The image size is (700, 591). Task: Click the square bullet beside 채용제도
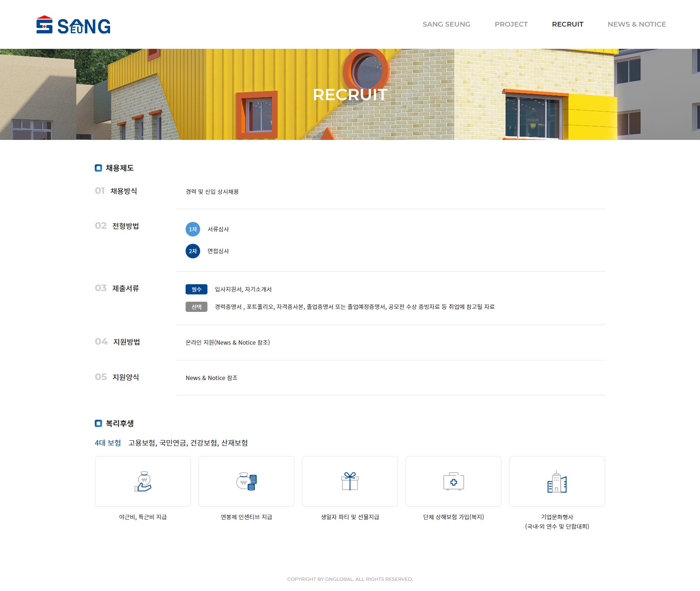coord(98,168)
